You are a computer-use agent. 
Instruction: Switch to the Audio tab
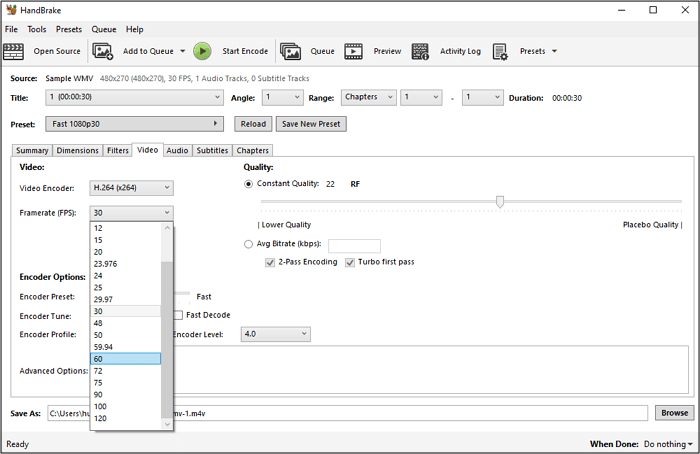177,151
